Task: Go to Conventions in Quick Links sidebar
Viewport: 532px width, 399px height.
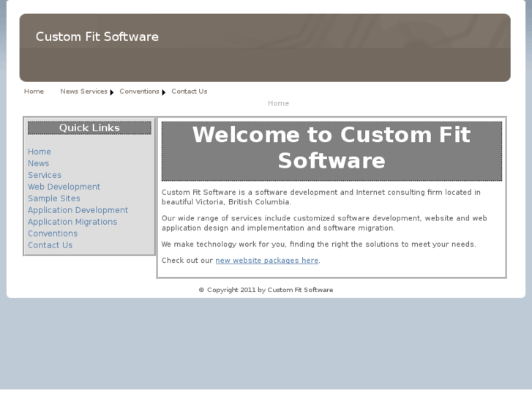Action: click(x=53, y=234)
